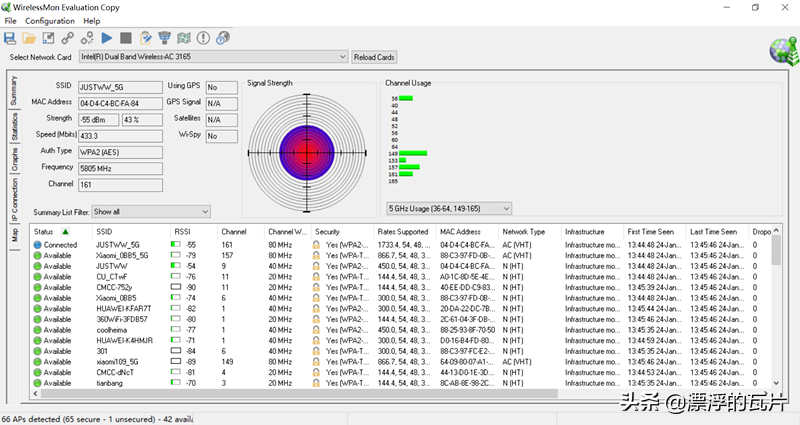Open the green map toolbar icon
The height and width of the screenshot is (425, 800).
click(x=184, y=38)
